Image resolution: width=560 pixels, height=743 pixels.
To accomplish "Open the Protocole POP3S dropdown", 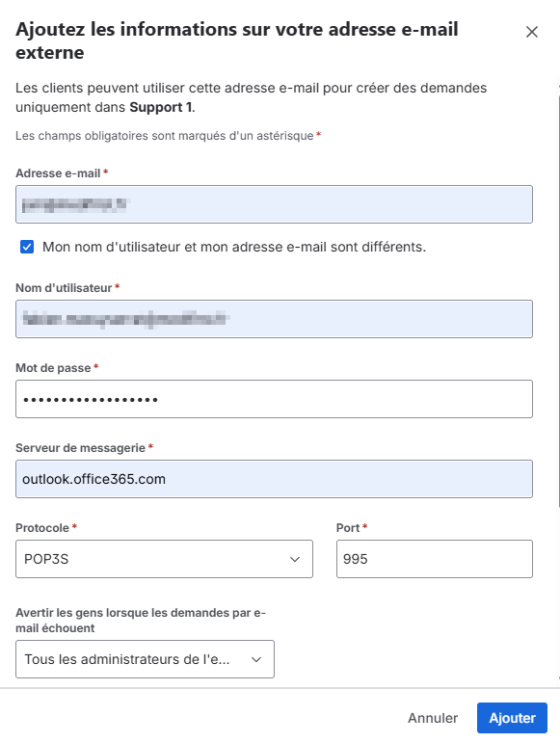I will click(164, 559).
